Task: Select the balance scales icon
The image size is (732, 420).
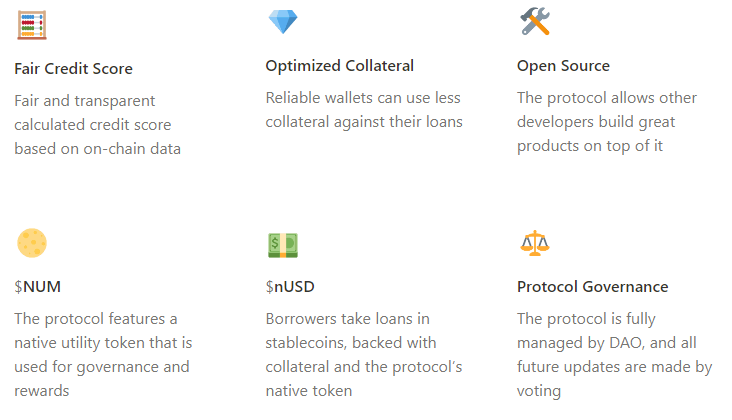Action: [535, 243]
